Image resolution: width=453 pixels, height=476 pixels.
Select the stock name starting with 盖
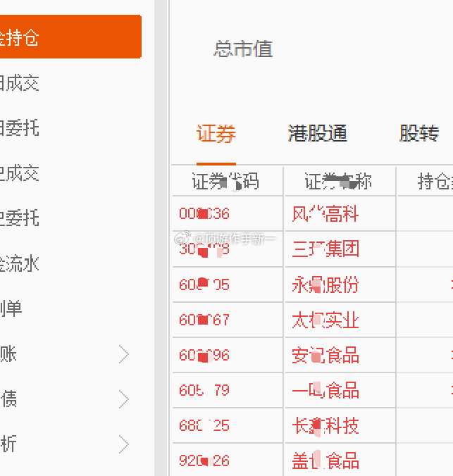pos(325,461)
